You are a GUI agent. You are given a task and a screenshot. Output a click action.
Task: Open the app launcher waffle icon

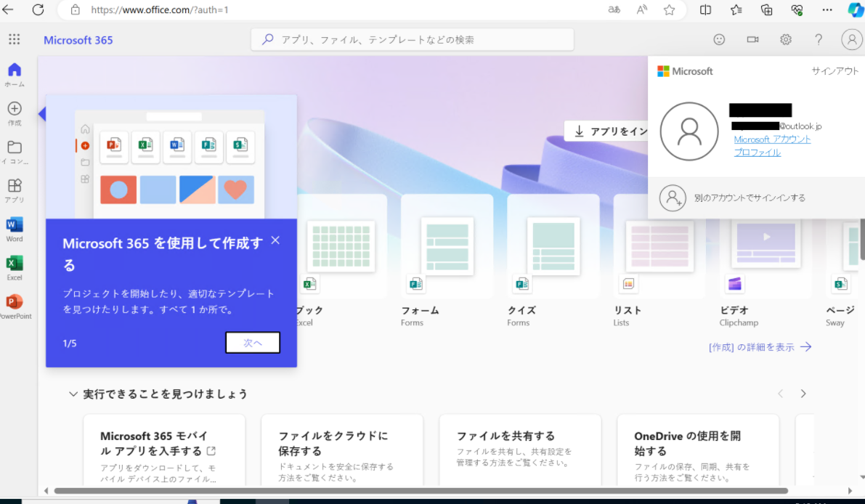tap(15, 39)
